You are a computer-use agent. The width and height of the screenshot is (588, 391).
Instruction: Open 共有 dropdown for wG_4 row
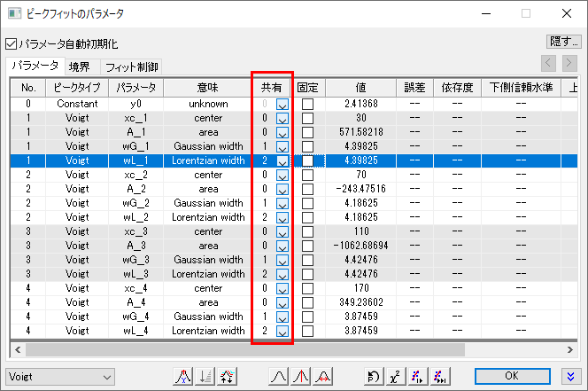[282, 317]
